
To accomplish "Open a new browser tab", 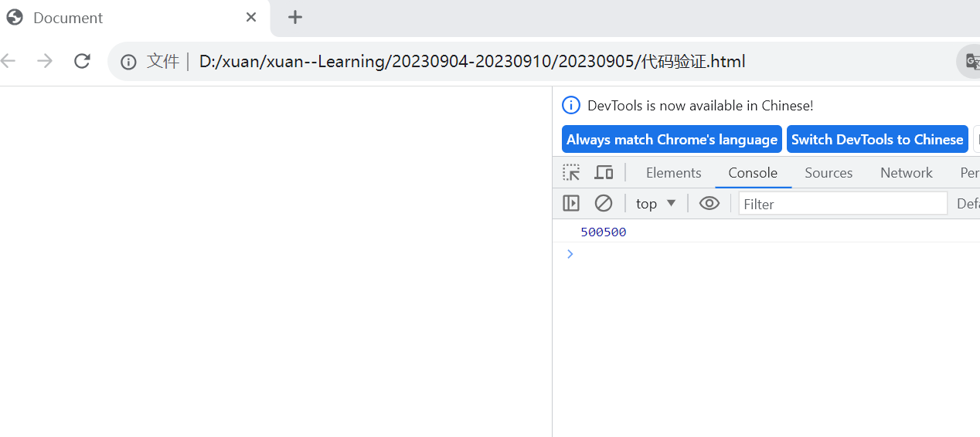I will 295,17.
